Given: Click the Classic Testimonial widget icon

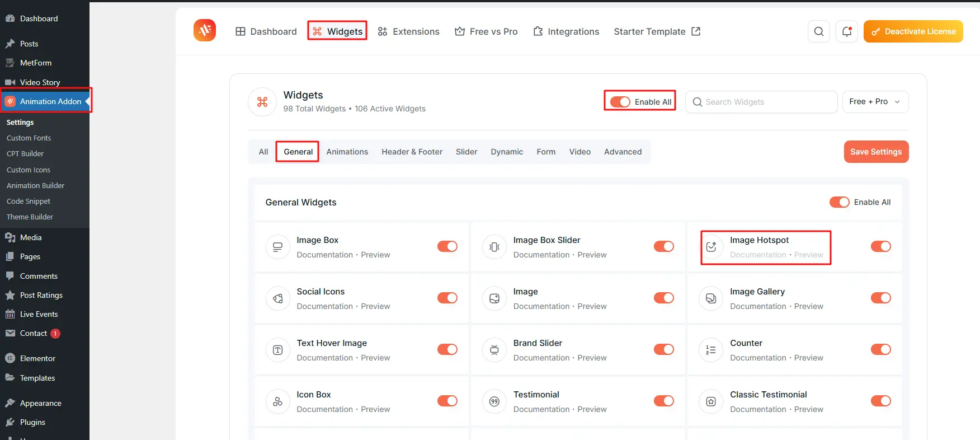Looking at the screenshot, I should (711, 401).
